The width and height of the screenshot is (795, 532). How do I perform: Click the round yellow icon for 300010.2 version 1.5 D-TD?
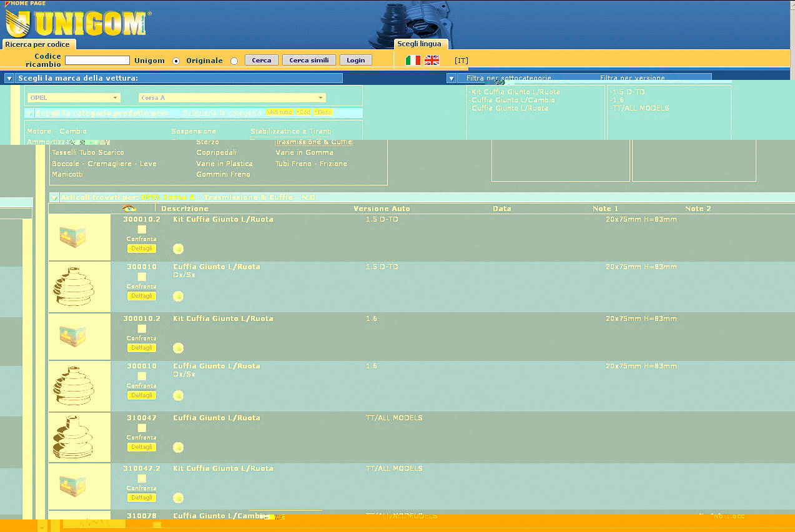click(178, 249)
